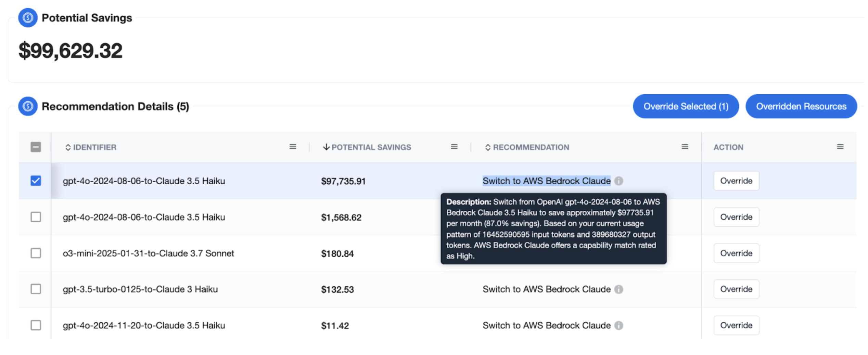Open the Recommendation column menu icon

point(685,147)
